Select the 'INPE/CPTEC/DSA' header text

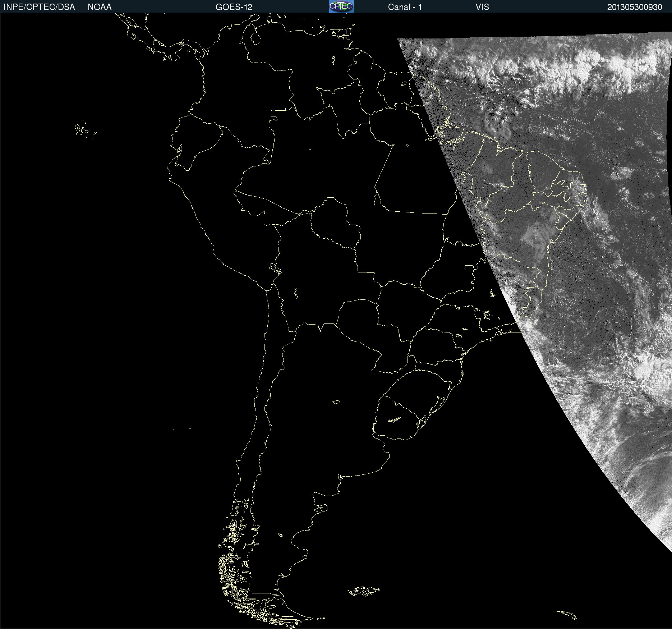pyautogui.click(x=39, y=7)
